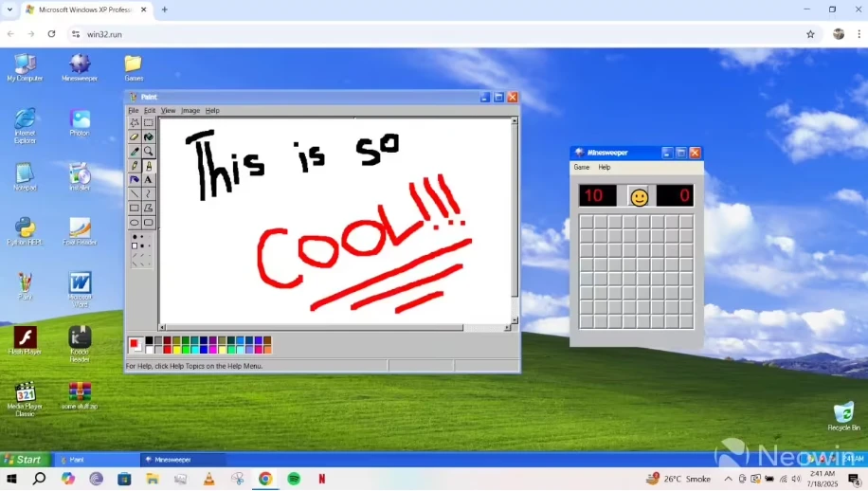The width and height of the screenshot is (868, 491).
Task: Launch Flash Player from desktop
Action: pos(25,340)
